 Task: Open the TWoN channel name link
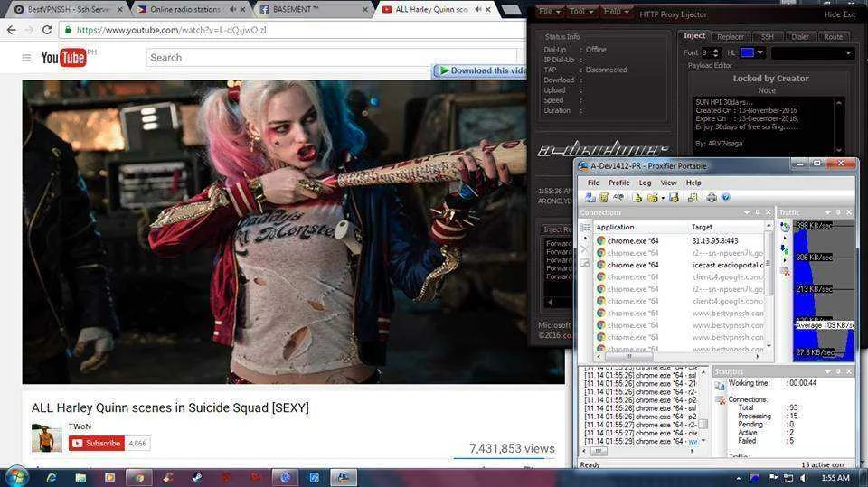pos(80,426)
